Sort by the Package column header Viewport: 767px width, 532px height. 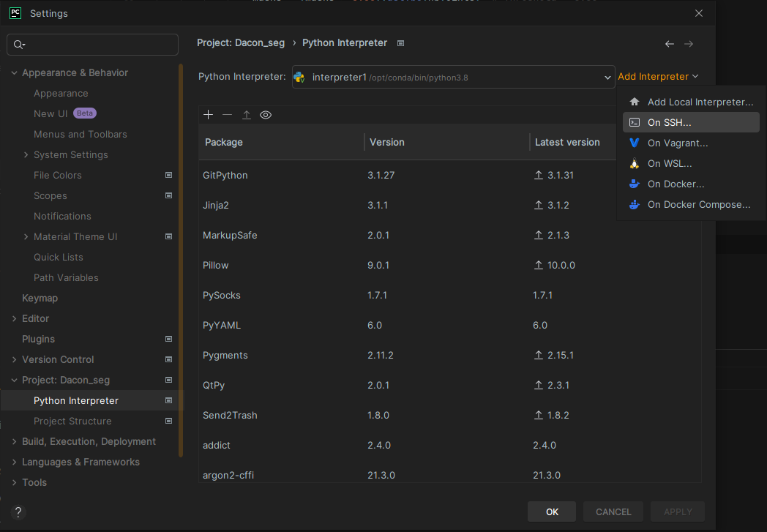tap(281, 142)
